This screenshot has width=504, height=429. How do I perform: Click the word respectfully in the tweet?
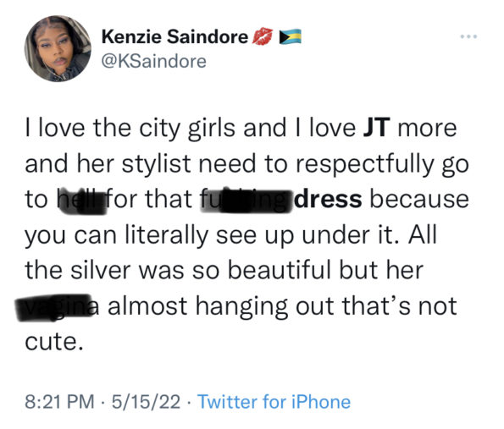[365, 164]
